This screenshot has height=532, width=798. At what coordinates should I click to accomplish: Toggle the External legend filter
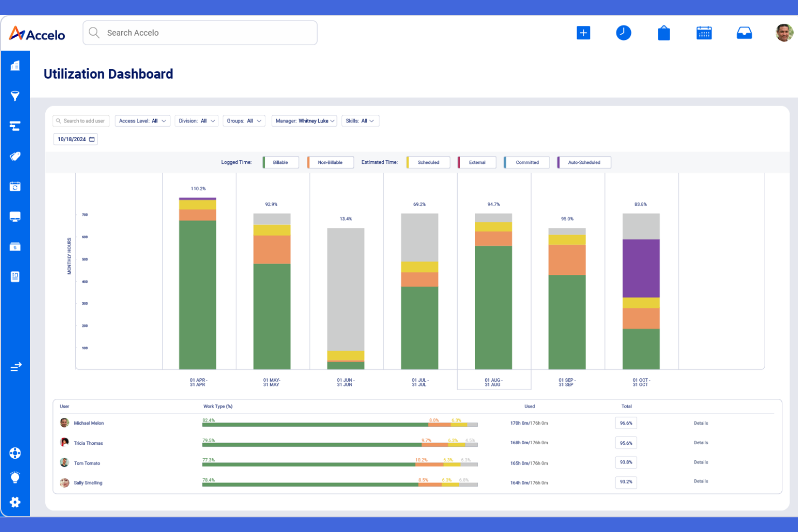pyautogui.click(x=477, y=162)
